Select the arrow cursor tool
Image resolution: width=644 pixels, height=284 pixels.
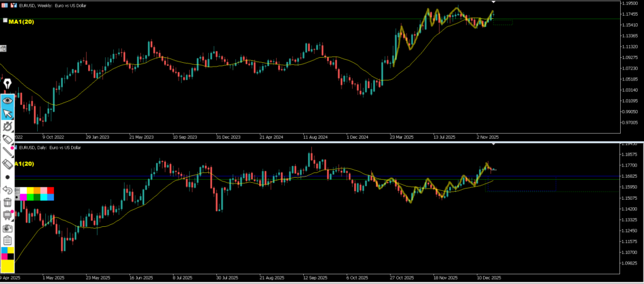8,114
